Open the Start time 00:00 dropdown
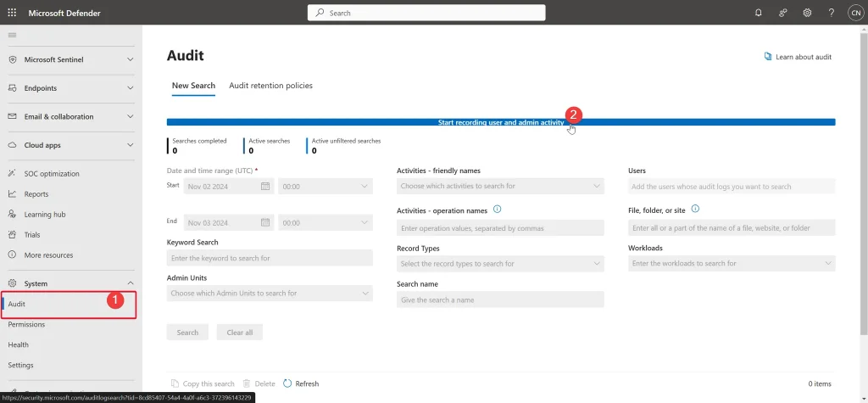868x403 pixels. (x=325, y=187)
